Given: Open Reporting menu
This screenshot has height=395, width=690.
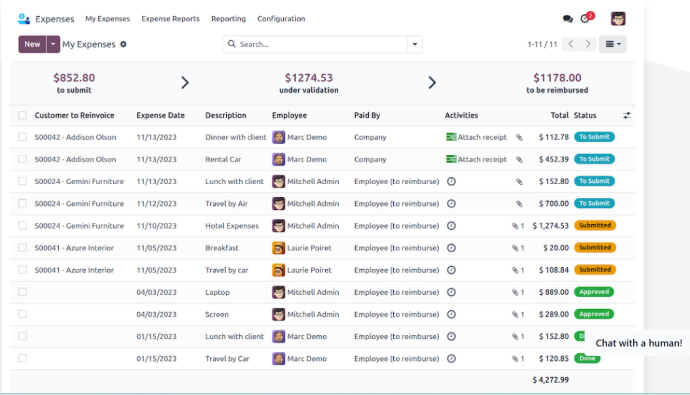Looking at the screenshot, I should (228, 19).
